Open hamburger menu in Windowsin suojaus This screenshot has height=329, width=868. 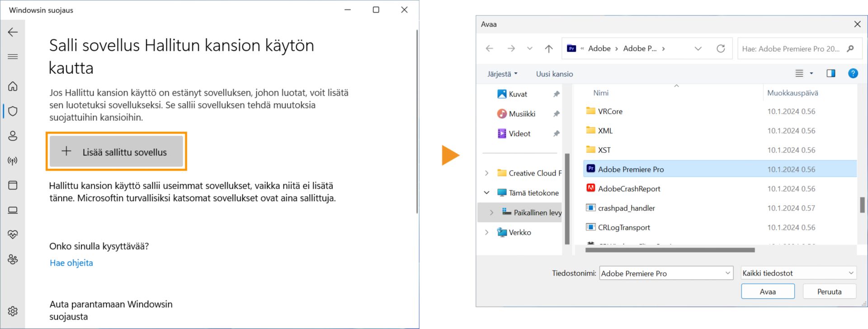[x=13, y=57]
